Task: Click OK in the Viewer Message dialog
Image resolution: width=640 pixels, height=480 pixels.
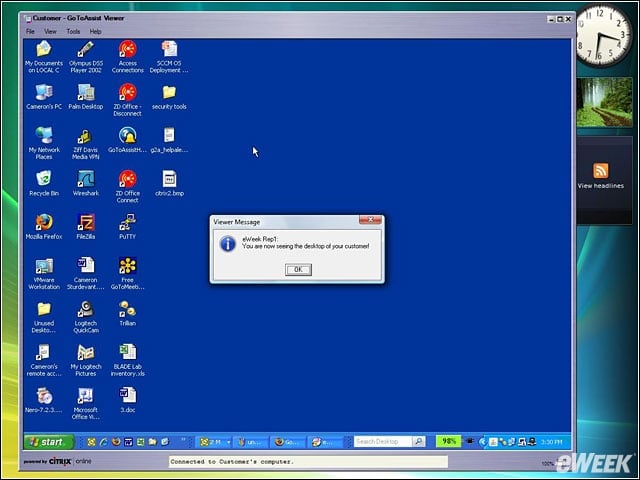Action: (x=298, y=269)
